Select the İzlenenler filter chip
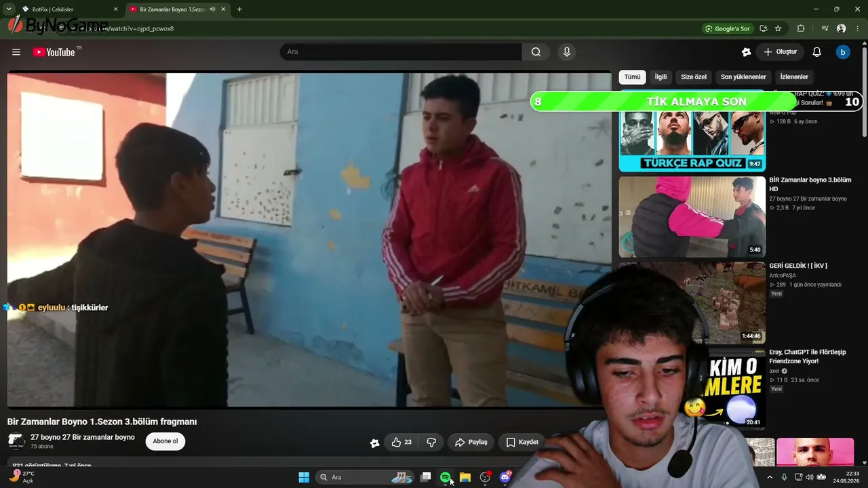The width and height of the screenshot is (868, 488). click(794, 77)
